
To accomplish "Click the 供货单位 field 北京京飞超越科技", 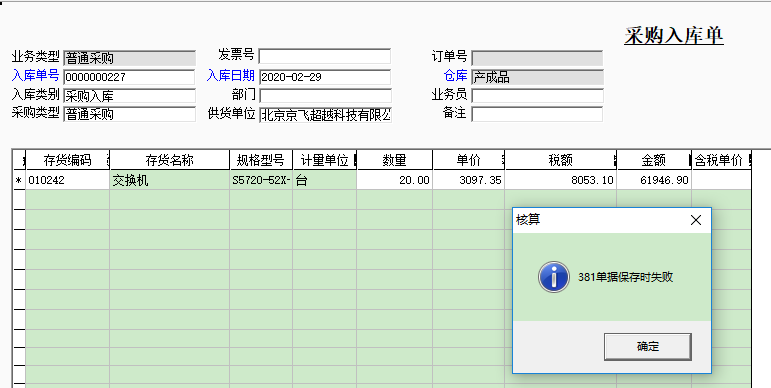I will point(325,115).
